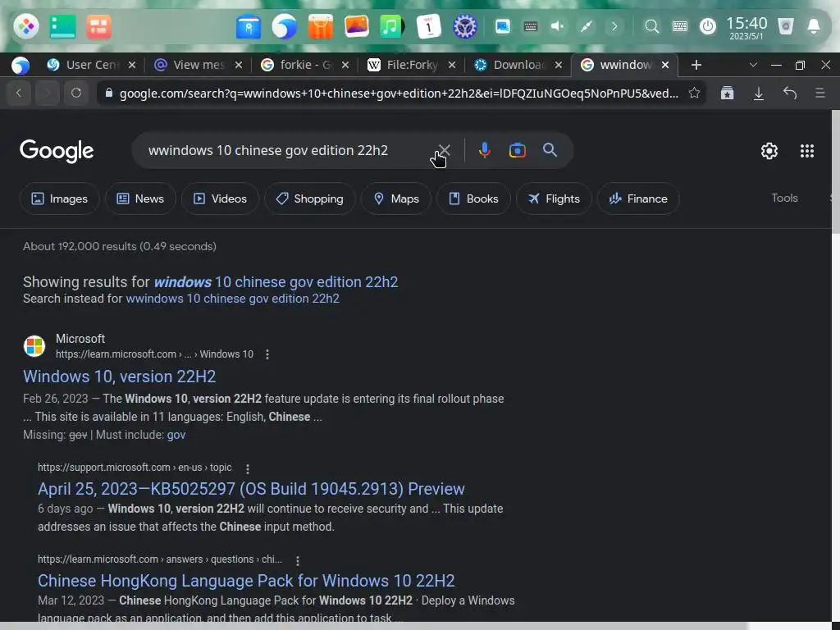This screenshot has height=630, width=840.
Task: Open the Deepin launcher icon
Action: [x=25, y=26]
